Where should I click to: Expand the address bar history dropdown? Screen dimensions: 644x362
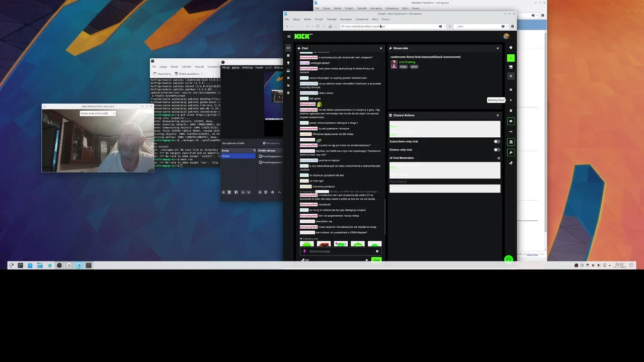point(445,26)
